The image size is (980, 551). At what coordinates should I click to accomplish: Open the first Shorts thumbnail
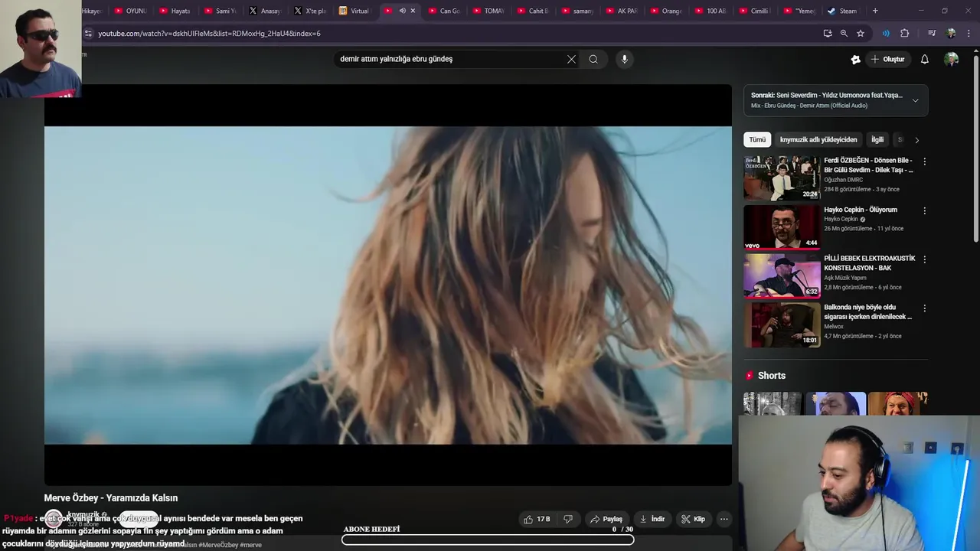(773, 403)
